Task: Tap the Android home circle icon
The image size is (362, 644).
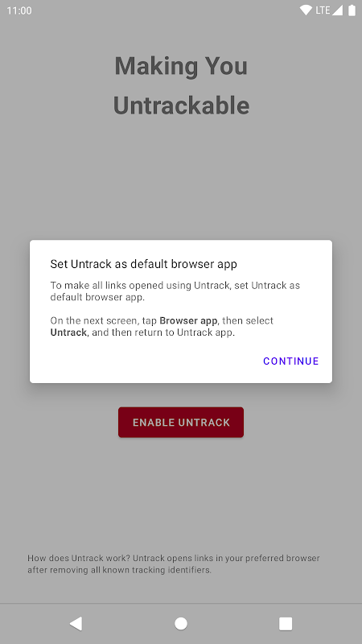Action: (181, 623)
